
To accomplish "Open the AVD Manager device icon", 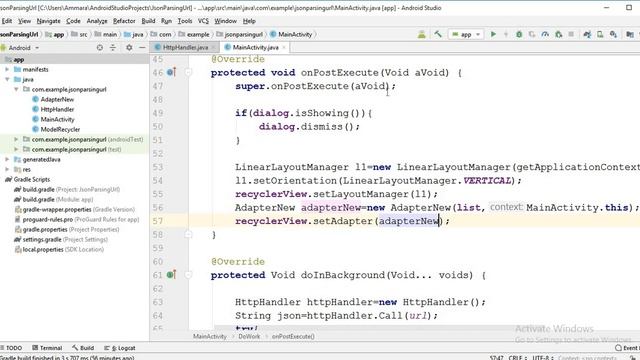I will (x=600, y=34).
